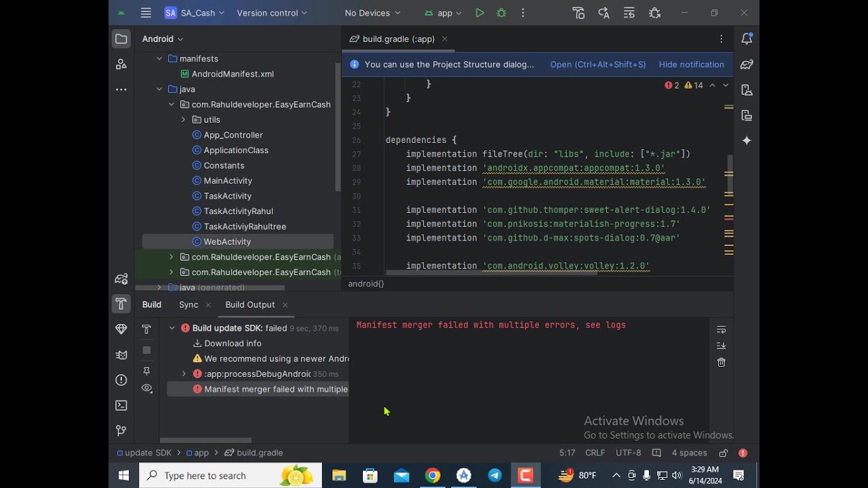Click the update SDK breadcrumb
Image resolution: width=868 pixels, height=488 pixels.
click(144, 453)
